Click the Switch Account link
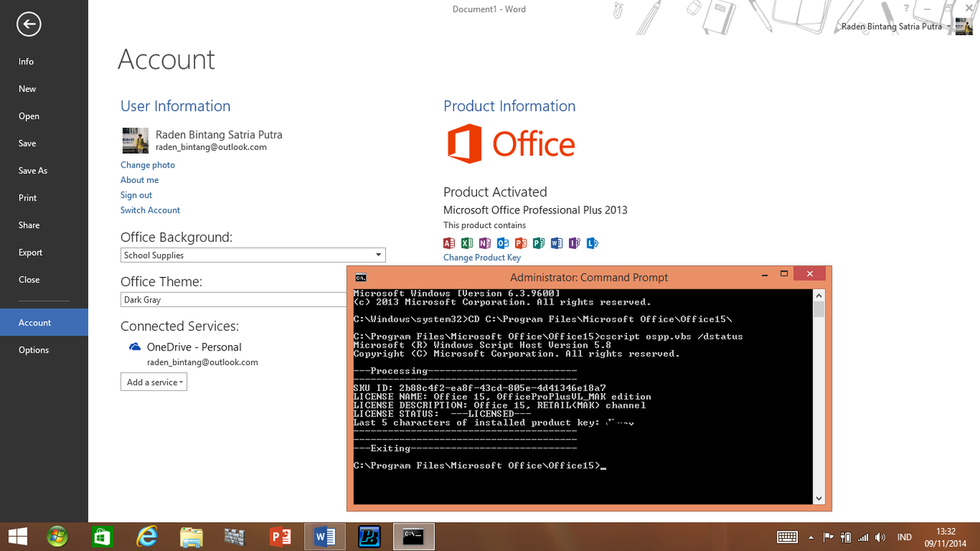The image size is (980, 551). click(150, 210)
